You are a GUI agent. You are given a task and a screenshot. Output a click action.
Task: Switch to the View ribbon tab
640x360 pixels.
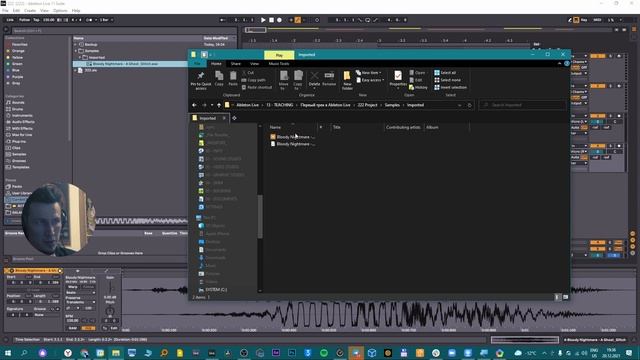(254, 64)
